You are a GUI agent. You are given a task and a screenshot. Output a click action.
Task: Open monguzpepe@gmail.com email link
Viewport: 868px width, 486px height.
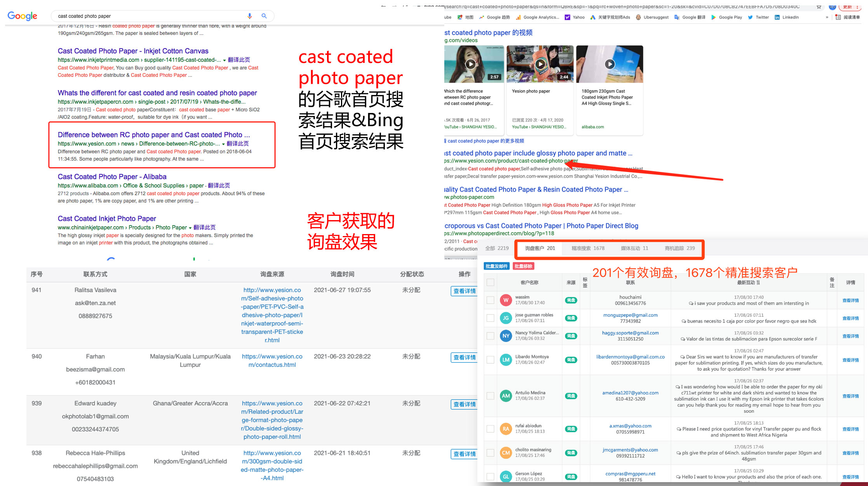(x=630, y=315)
